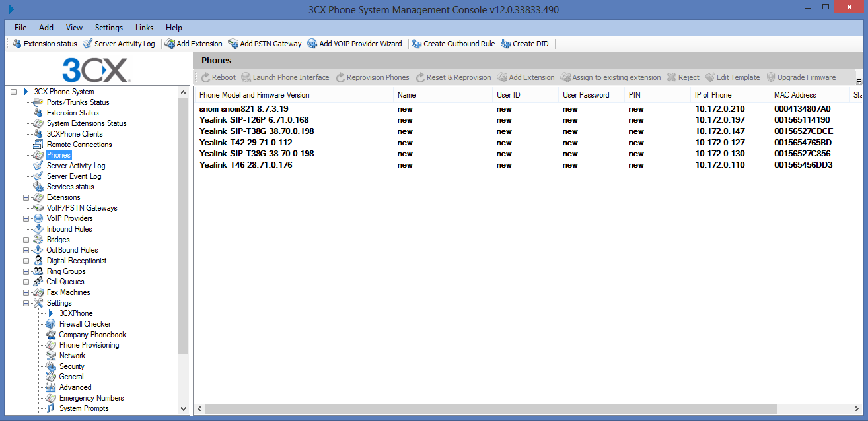
Task: Click Upgrade Firmware
Action: coord(801,77)
